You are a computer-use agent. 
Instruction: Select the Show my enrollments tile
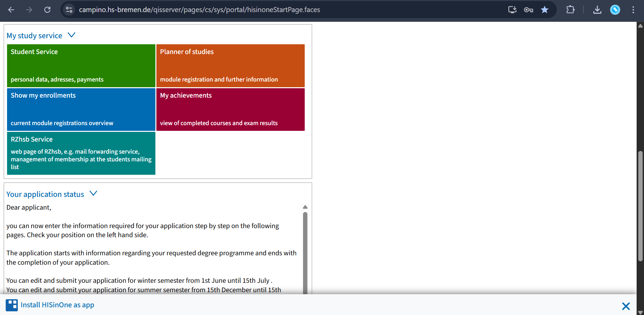pyautogui.click(x=81, y=109)
